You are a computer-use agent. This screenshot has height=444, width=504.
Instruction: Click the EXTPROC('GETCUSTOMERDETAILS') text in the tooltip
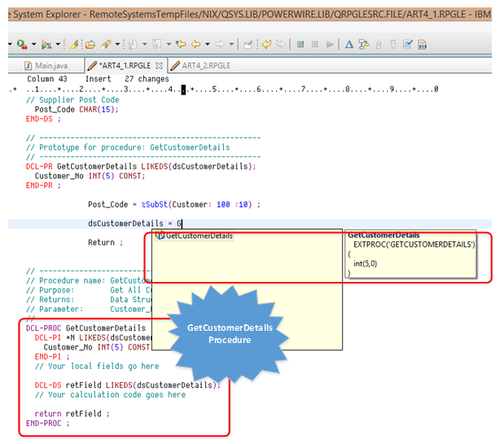point(414,244)
